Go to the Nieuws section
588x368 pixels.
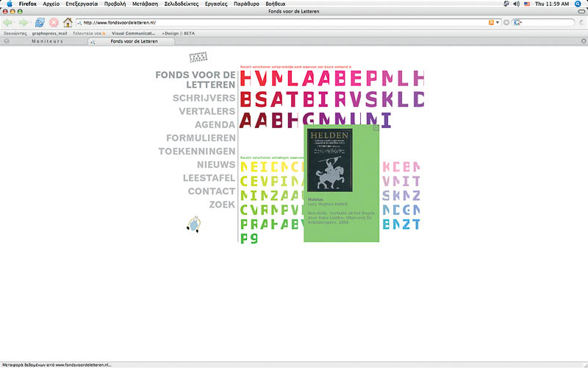click(216, 164)
